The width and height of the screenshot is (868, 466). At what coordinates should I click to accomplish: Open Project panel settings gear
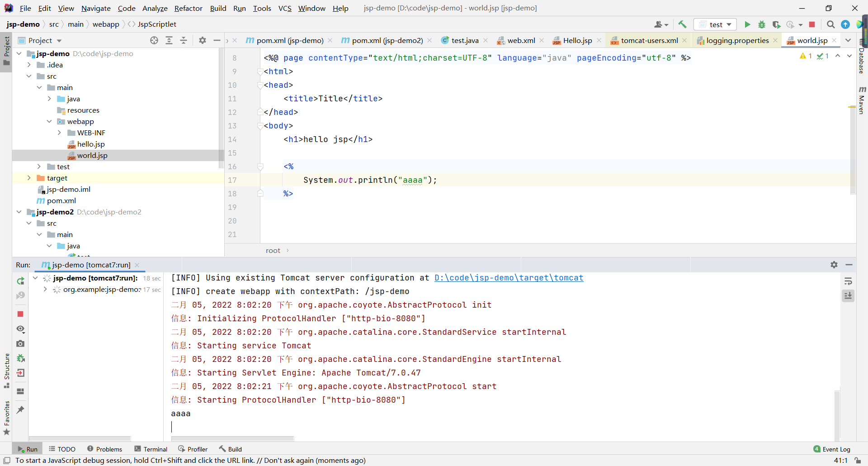[203, 40]
